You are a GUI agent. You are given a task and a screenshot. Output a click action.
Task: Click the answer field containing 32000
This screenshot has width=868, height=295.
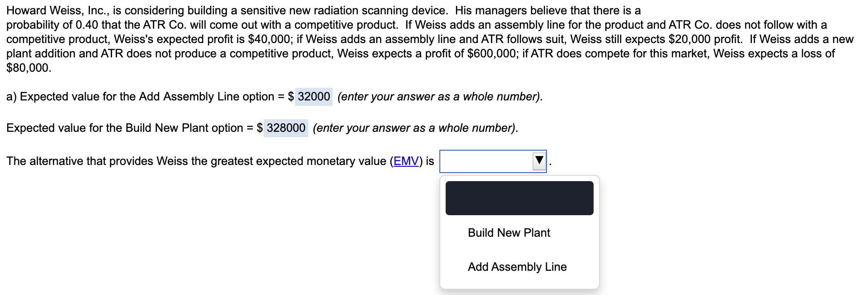314,97
